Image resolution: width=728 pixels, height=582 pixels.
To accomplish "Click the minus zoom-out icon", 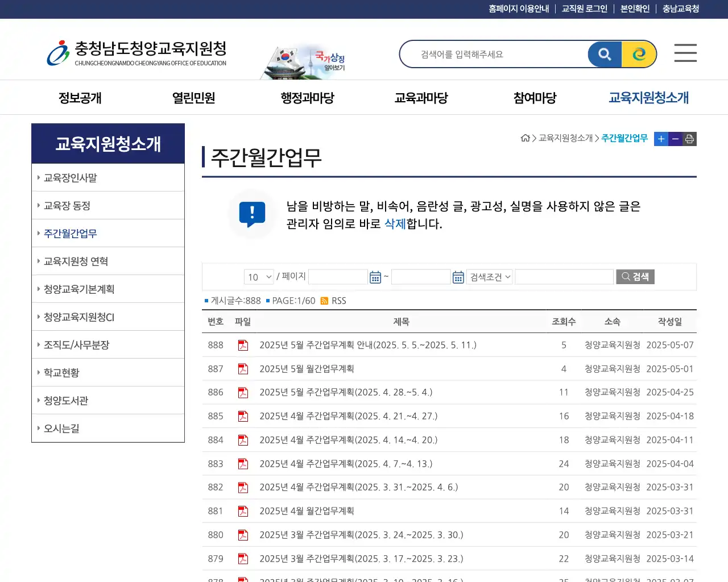I will coord(675,139).
